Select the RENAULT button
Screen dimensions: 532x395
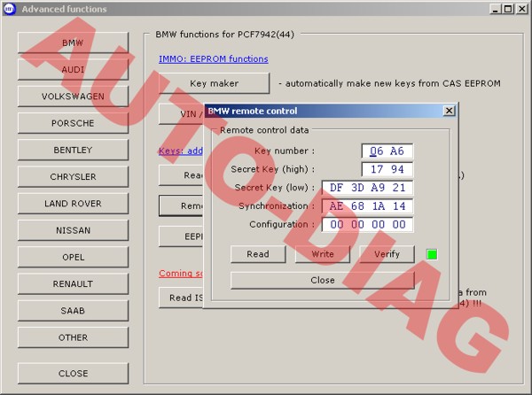[x=73, y=284]
